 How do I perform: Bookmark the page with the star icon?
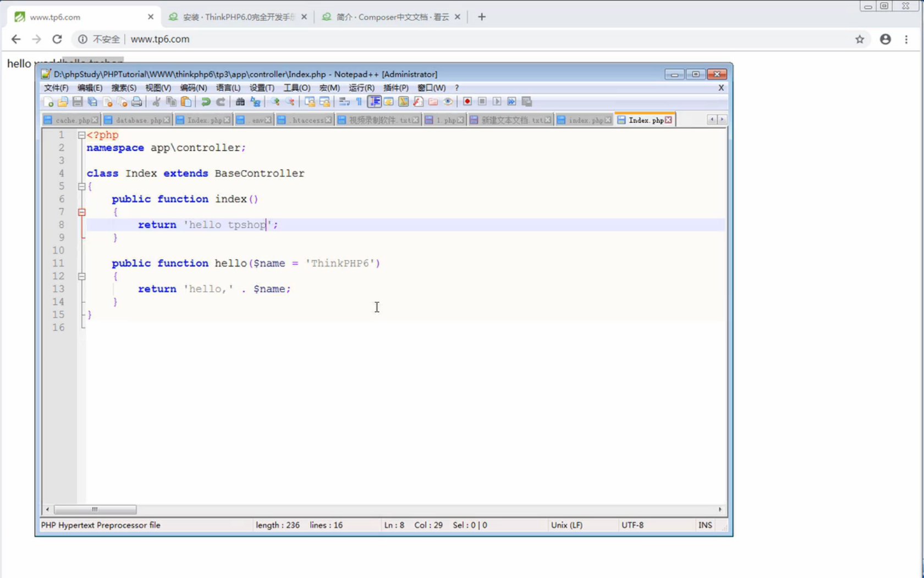(860, 39)
